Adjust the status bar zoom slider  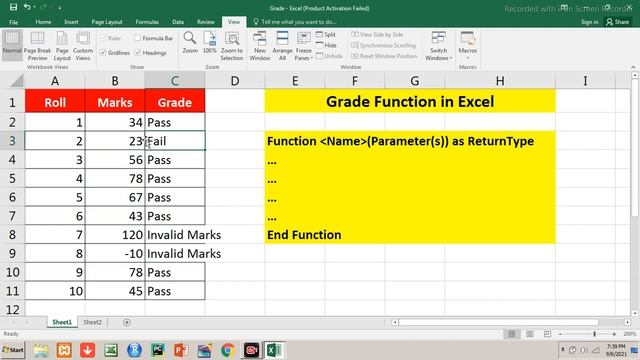click(x=595, y=334)
